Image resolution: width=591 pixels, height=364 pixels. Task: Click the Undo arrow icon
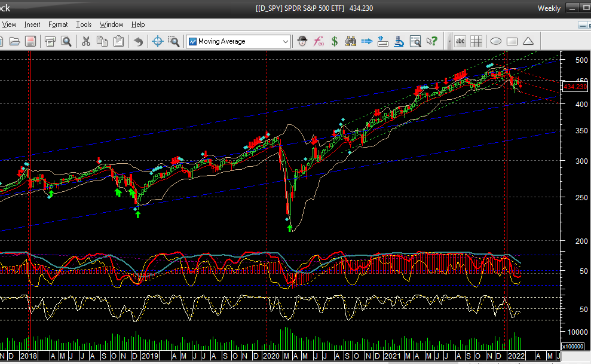click(139, 41)
